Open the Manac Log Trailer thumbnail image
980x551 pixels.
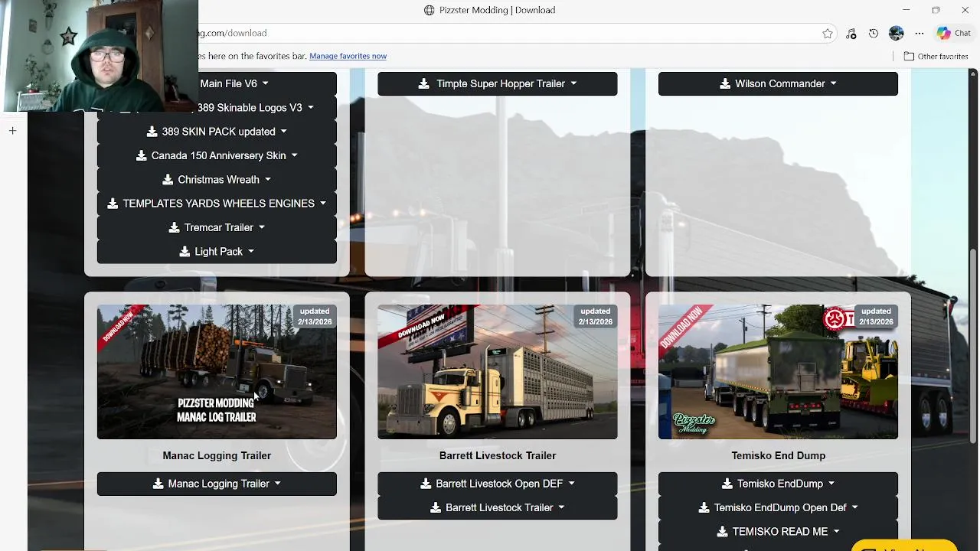tap(217, 372)
